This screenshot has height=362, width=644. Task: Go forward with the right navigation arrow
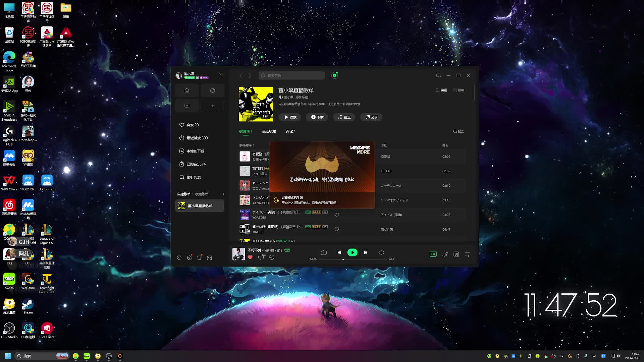[x=250, y=75]
